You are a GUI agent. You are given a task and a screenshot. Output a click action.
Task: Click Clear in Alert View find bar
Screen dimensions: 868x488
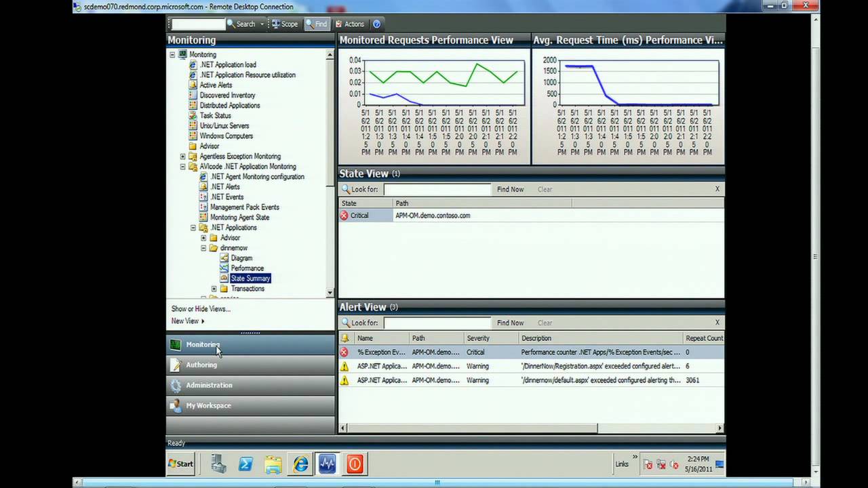(x=545, y=323)
